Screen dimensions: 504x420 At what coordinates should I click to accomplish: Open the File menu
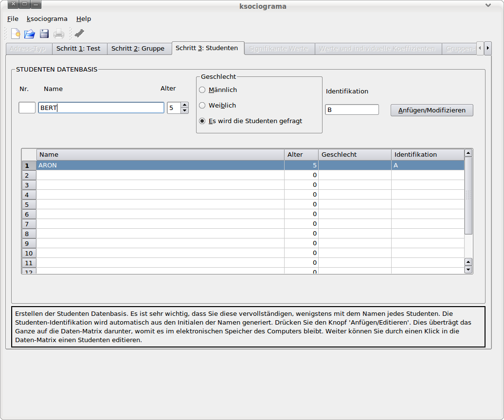[13, 19]
